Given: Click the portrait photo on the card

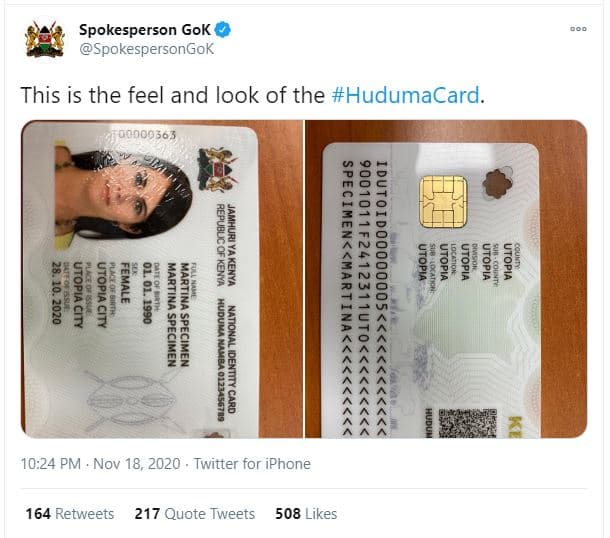Looking at the screenshot, I should (x=124, y=195).
